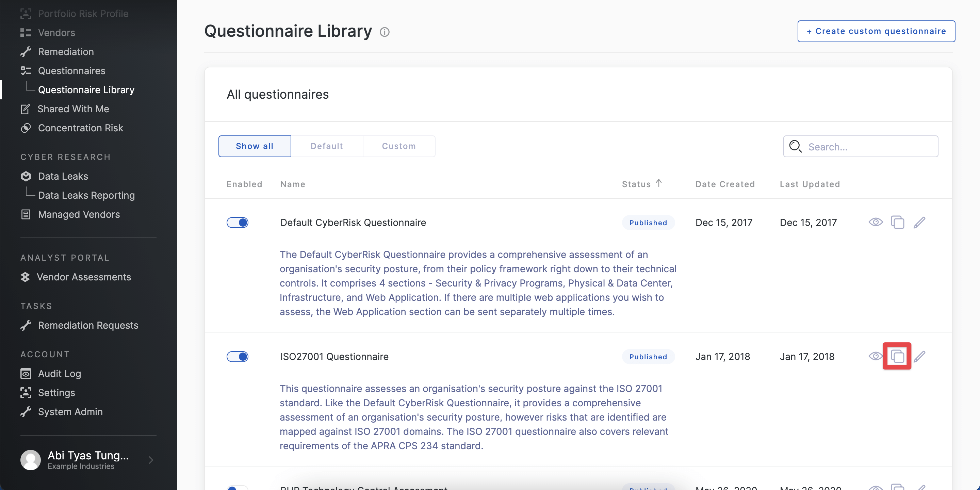Disable the ISO27001 Questionnaire toggle
980x490 pixels.
(238, 357)
